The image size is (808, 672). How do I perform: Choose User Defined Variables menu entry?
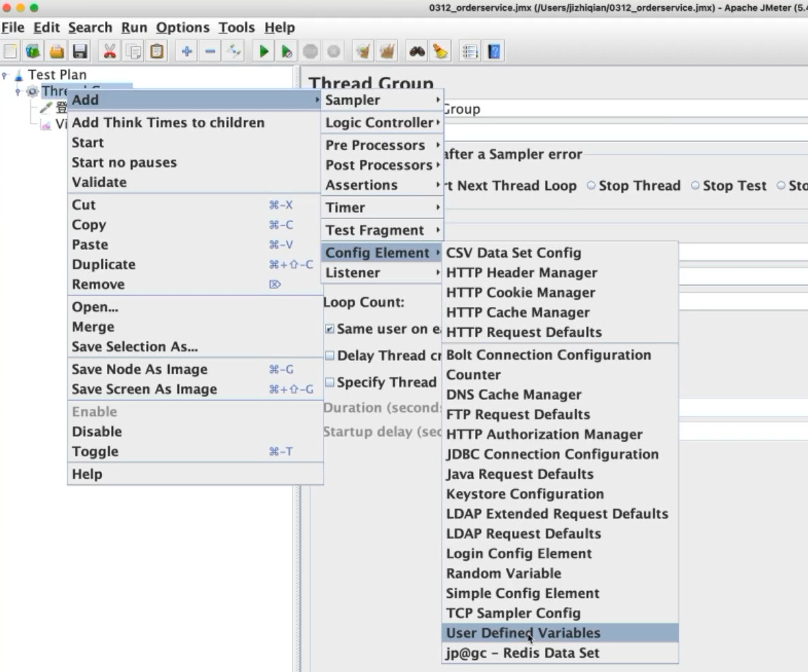pos(560,633)
